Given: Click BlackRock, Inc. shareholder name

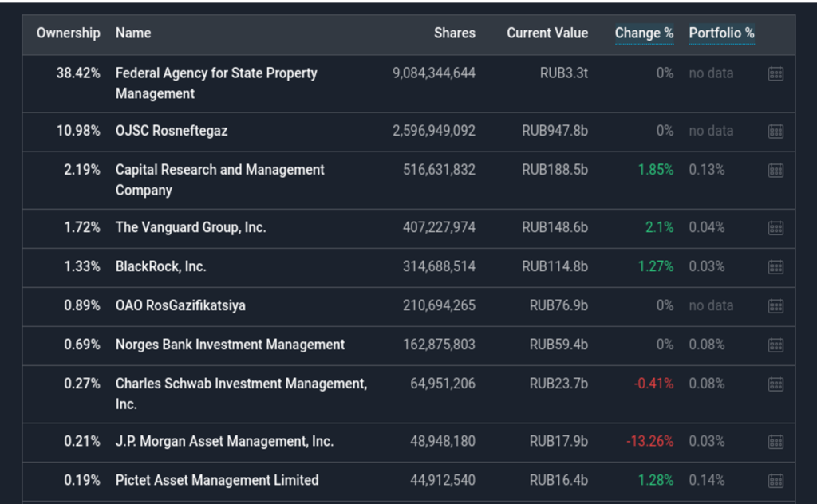Looking at the screenshot, I should (x=160, y=266).
